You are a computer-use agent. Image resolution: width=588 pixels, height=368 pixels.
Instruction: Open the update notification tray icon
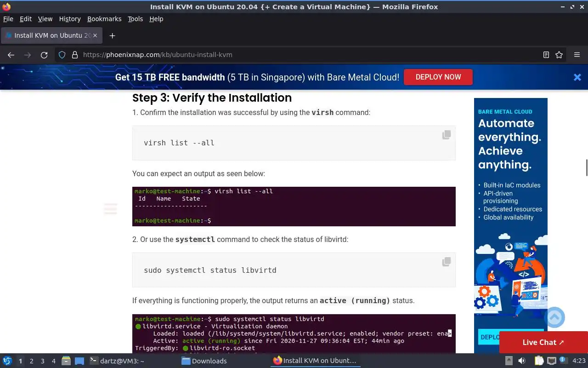(x=563, y=360)
